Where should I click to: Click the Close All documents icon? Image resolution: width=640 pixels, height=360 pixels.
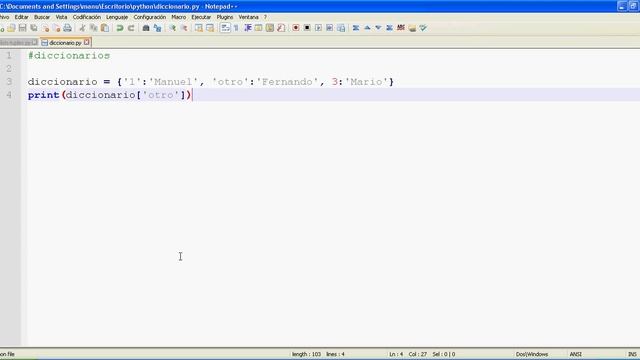pos(56,28)
